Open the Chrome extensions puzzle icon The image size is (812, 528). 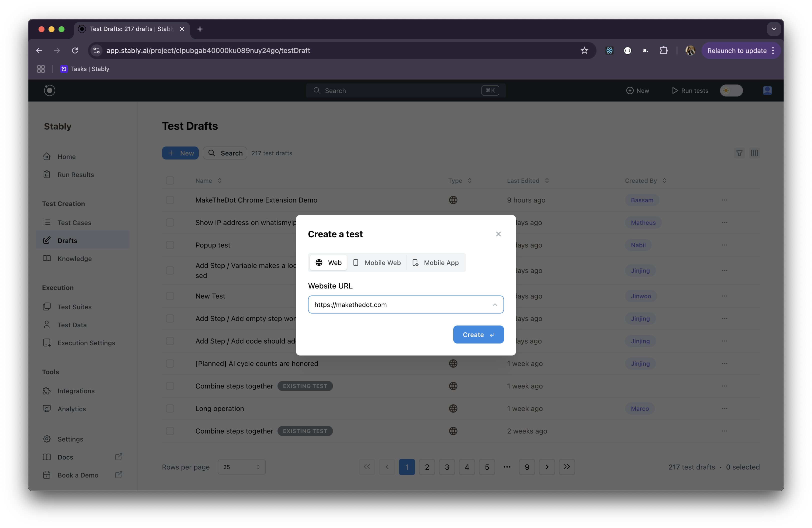[x=663, y=50]
